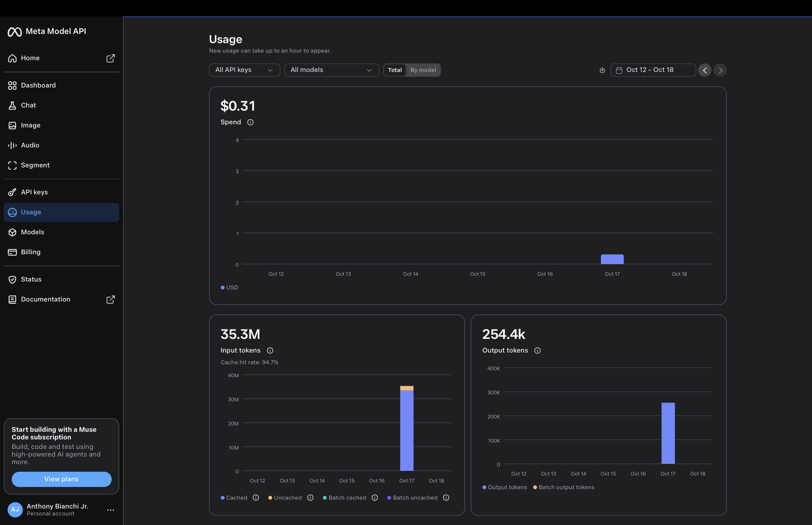Viewport: 812px width, 525px height.
Task: Click info icon next to Uncached legend
Action: coord(310,498)
